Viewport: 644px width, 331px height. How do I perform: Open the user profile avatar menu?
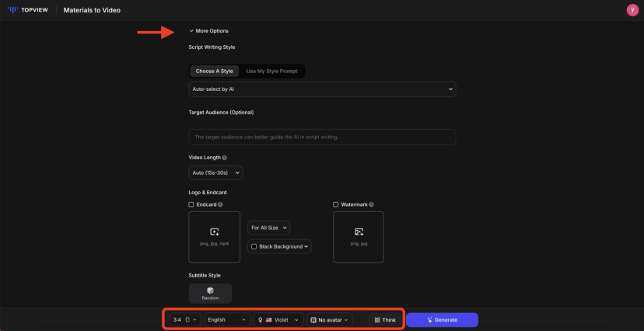click(x=632, y=10)
